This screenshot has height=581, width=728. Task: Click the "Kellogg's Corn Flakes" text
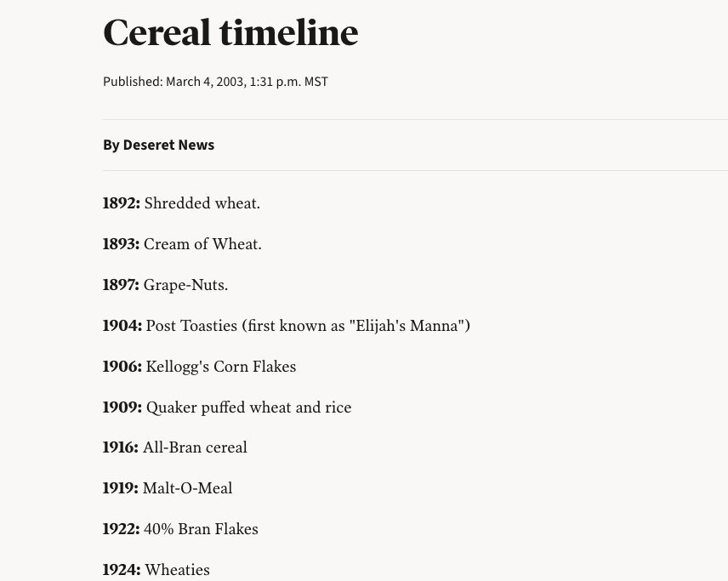[x=221, y=367]
